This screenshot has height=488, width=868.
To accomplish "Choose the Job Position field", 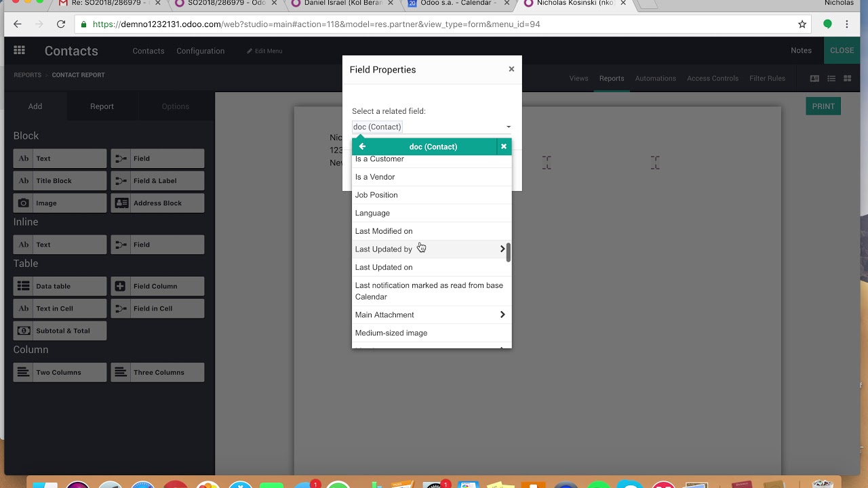I will click(431, 195).
